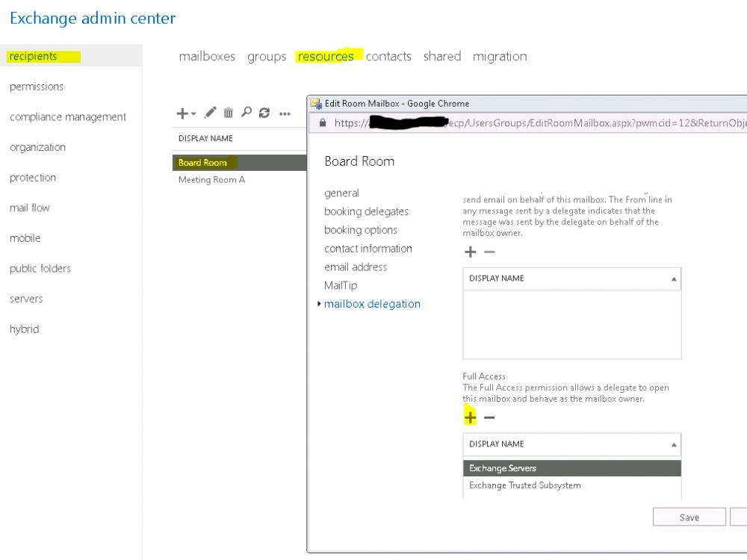Click the refresh icon in the toolbar
This screenshot has width=747, height=560.
click(264, 113)
